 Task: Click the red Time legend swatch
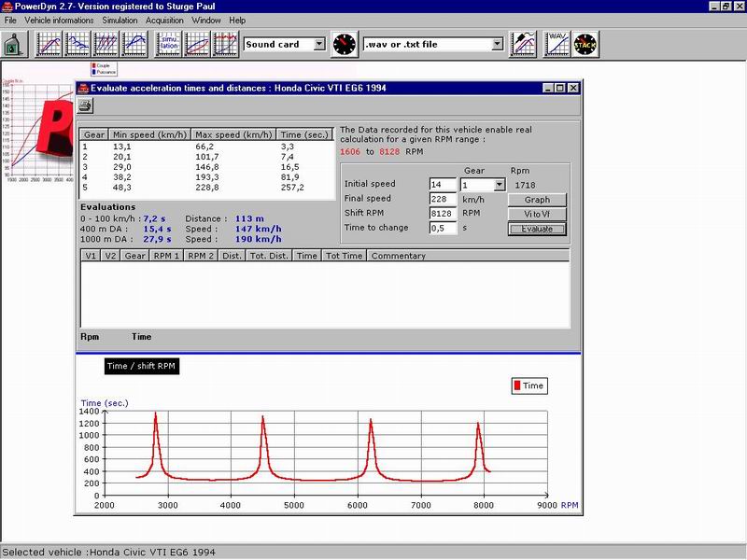(519, 385)
